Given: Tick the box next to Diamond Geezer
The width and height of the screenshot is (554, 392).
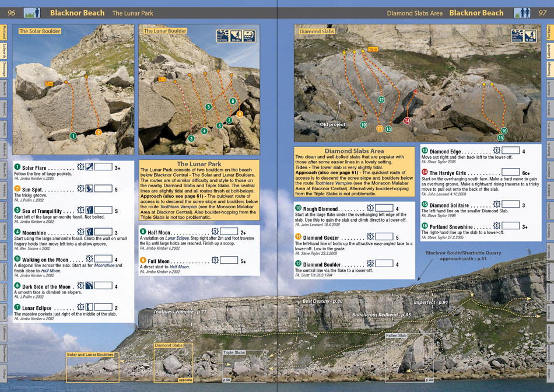Looking at the screenshot, I should click(384, 236).
